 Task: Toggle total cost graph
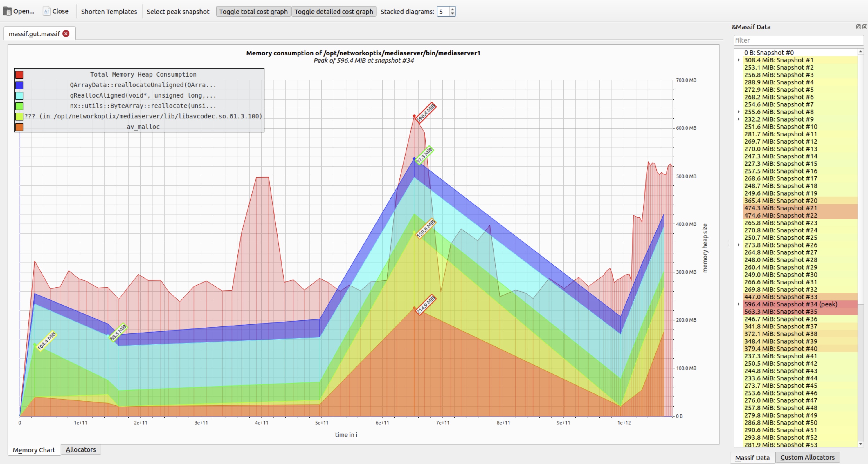click(253, 11)
